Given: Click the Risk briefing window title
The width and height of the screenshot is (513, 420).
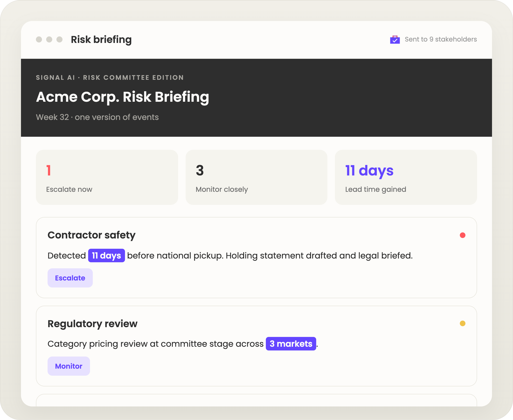Looking at the screenshot, I should [x=101, y=40].
